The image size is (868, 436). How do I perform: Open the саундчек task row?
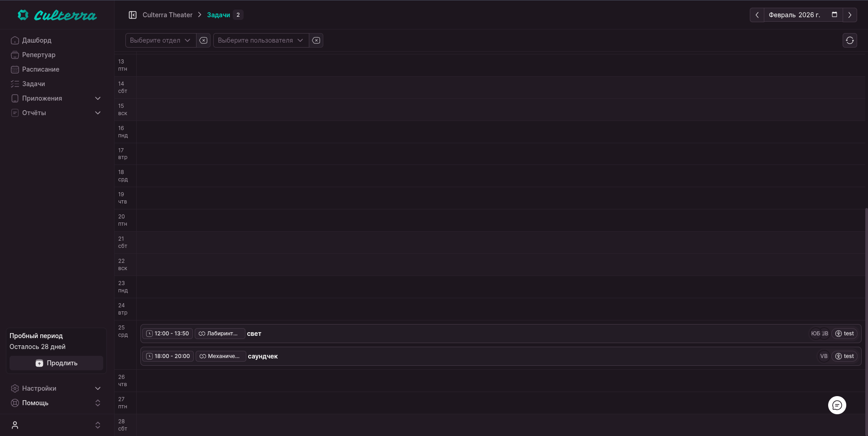coord(498,356)
